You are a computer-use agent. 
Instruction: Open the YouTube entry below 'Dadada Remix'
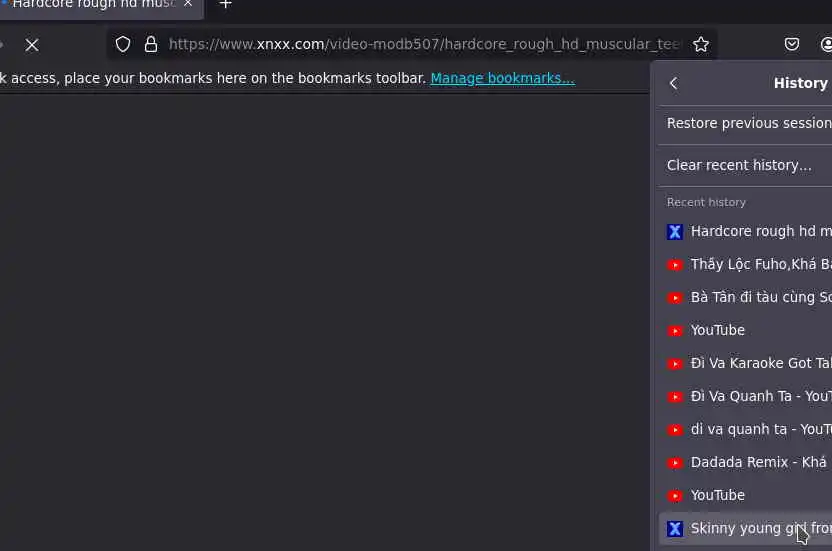[745, 495]
